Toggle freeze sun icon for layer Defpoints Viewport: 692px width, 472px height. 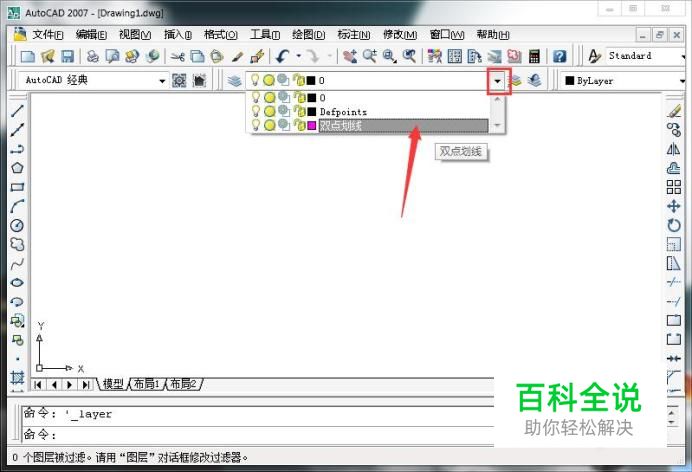269,112
